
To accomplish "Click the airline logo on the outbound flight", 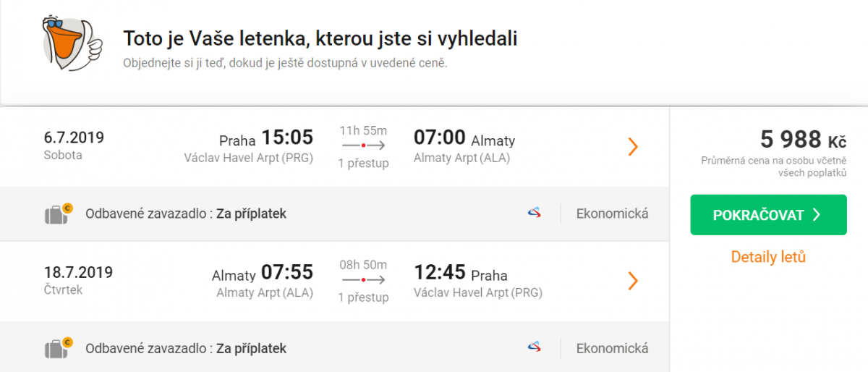I will 534,214.
